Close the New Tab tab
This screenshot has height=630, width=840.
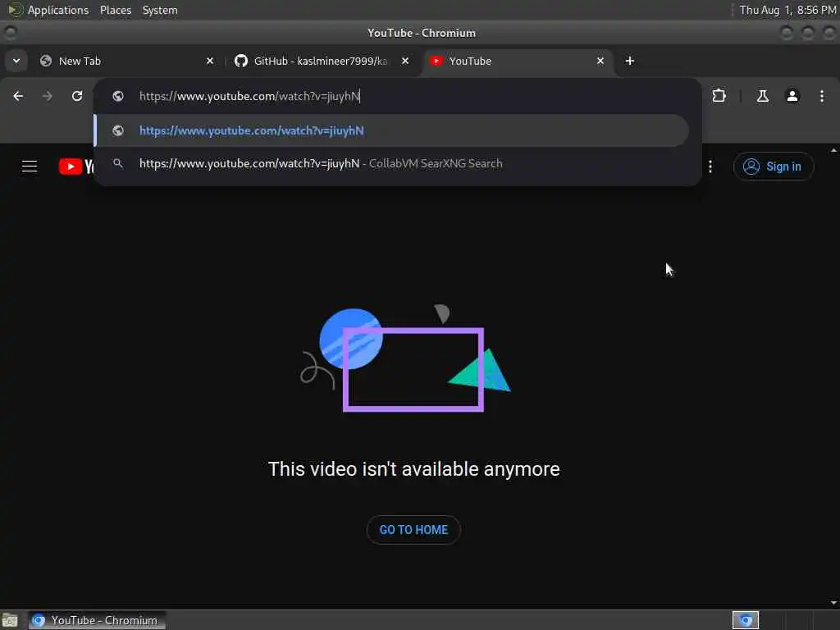click(210, 61)
